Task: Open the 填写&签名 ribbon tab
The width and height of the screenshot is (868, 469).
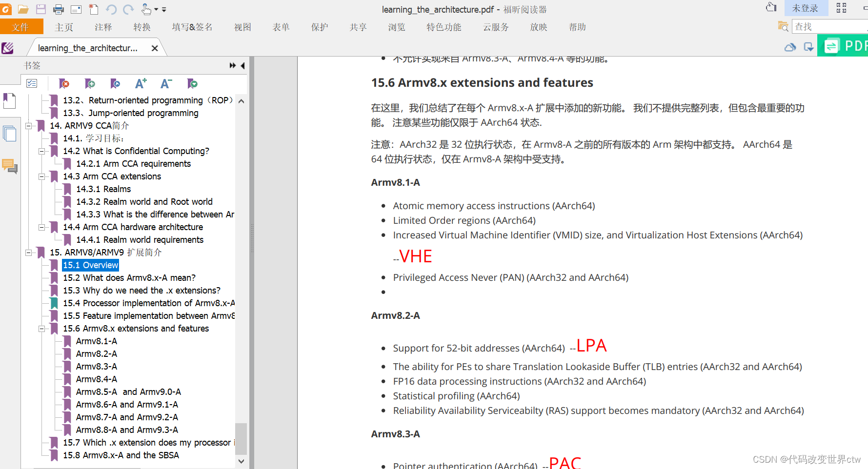Action: [192, 27]
